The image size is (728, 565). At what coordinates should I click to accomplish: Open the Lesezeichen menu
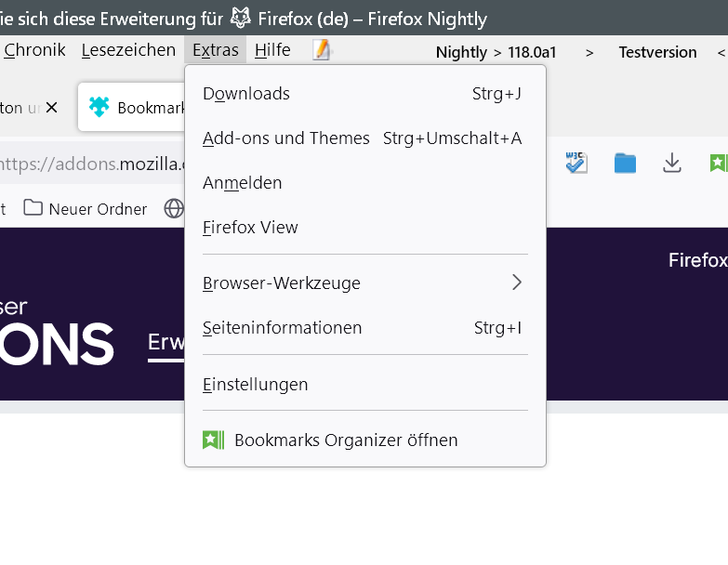pyautogui.click(x=128, y=50)
